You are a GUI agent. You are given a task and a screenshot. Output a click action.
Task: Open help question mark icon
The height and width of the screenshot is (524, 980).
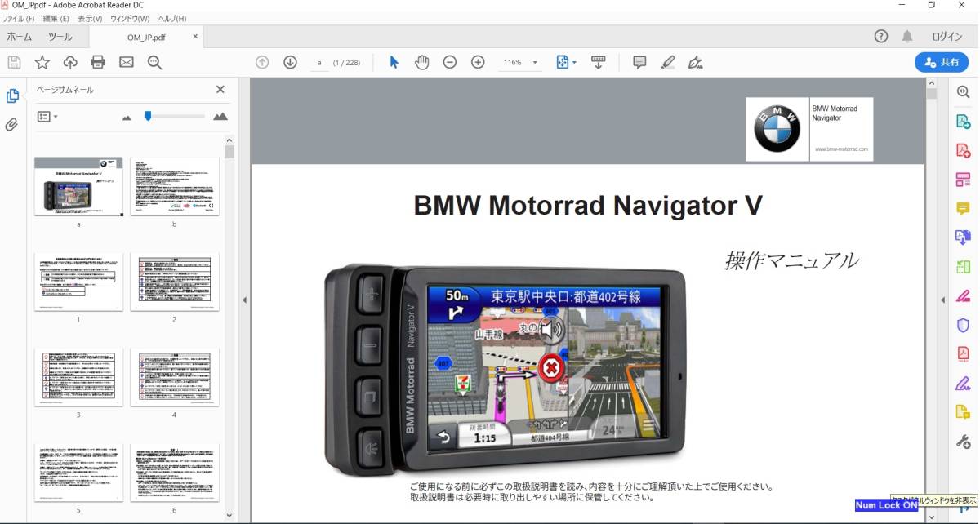[881, 37]
